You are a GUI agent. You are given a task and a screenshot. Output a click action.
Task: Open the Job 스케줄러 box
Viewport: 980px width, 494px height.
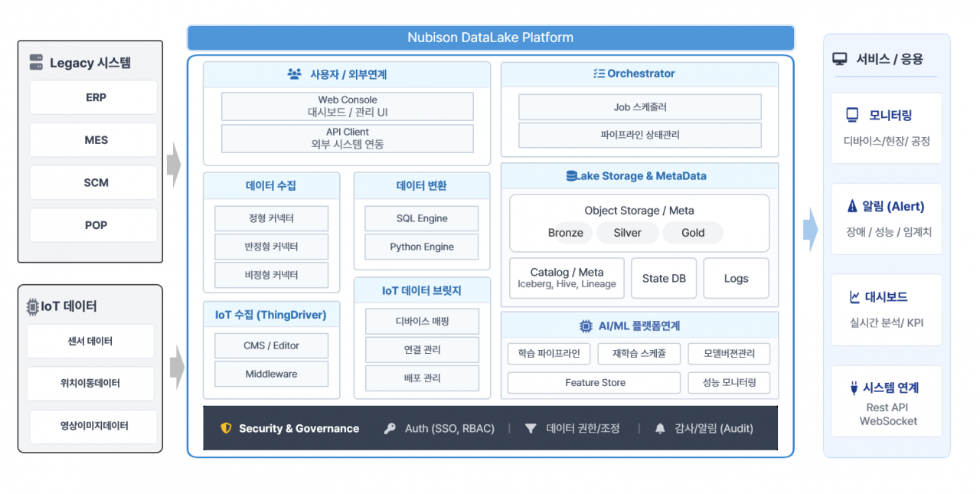[639, 107]
